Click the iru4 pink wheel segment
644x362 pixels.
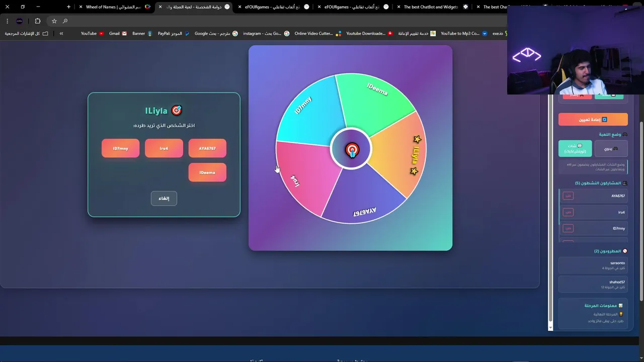click(308, 176)
